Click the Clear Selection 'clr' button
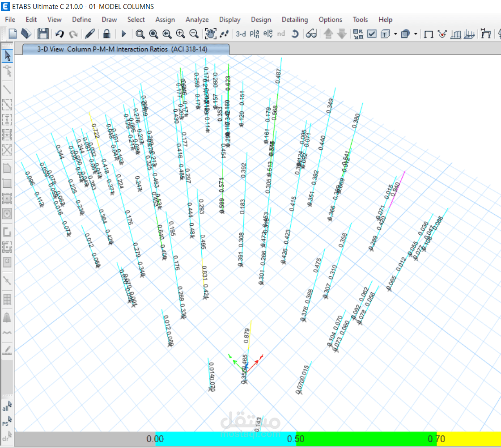The height and width of the screenshot is (448, 501). click(7, 436)
